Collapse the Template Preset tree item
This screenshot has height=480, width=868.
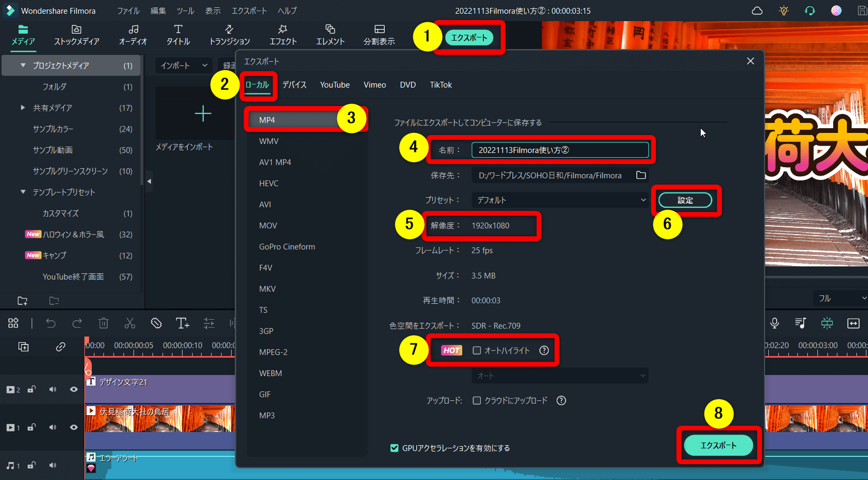23,192
